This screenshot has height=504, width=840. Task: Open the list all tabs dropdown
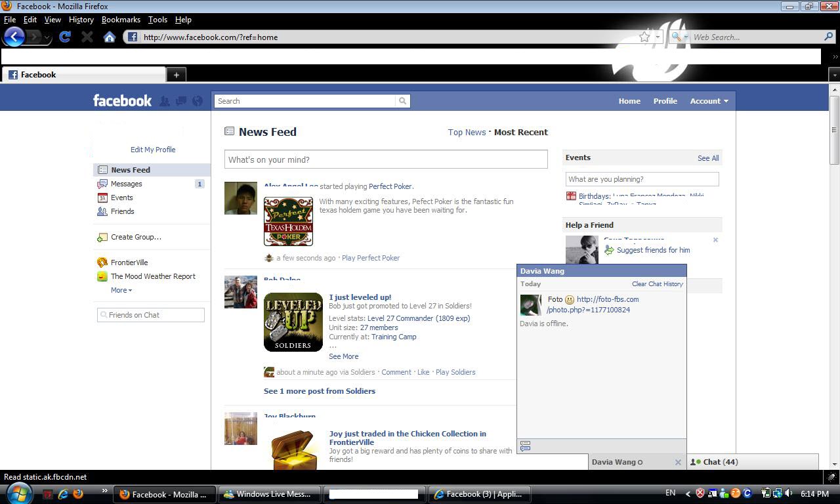[x=834, y=75]
